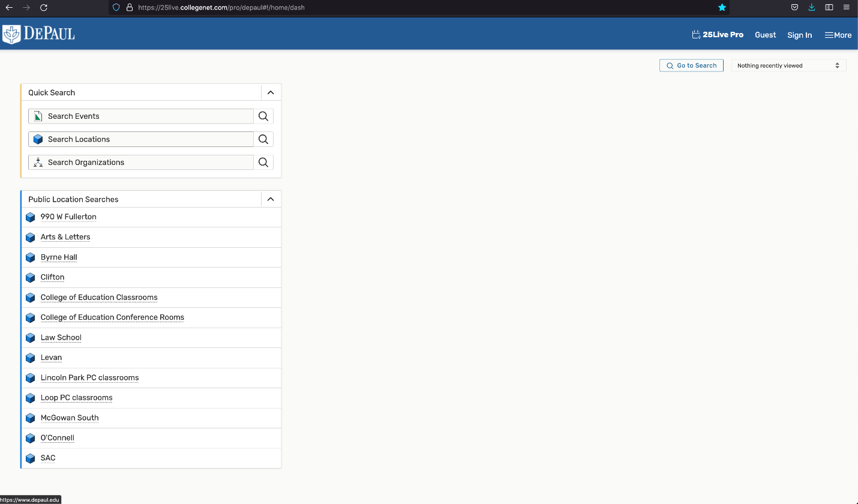
Task: Click the cube icon beside Law School
Action: pyautogui.click(x=31, y=338)
